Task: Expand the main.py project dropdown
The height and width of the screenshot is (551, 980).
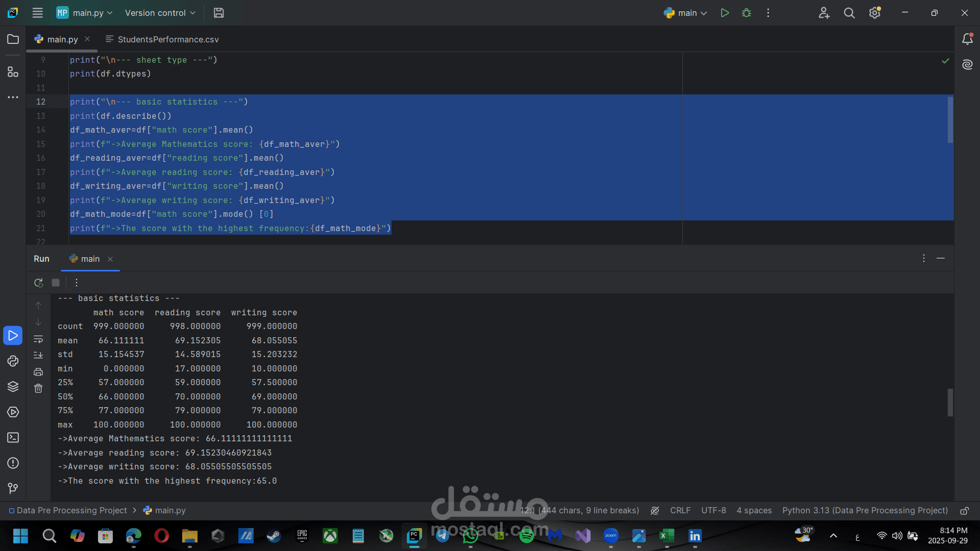Action: click(x=85, y=13)
